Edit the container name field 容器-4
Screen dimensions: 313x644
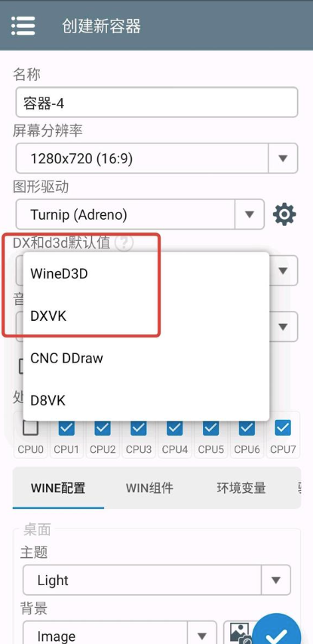(x=157, y=102)
